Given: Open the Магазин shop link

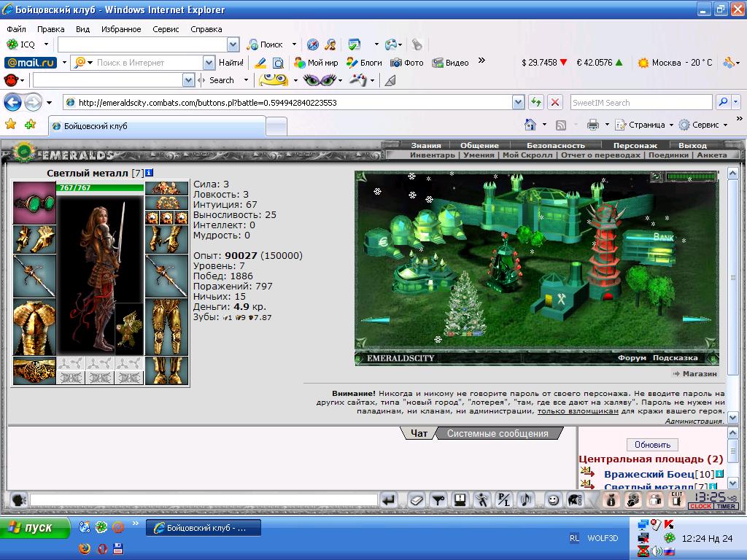Looking at the screenshot, I should pyautogui.click(x=700, y=374).
